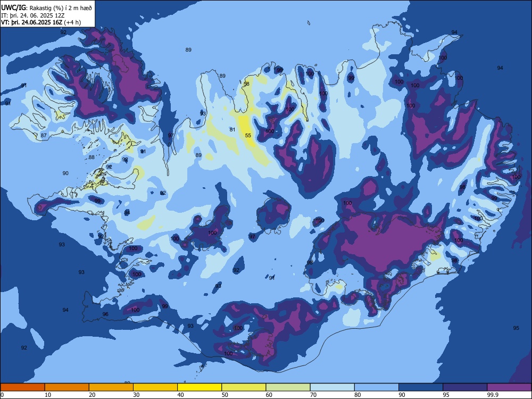Click the legend scale label '80'
The image size is (532, 399).
358,395
